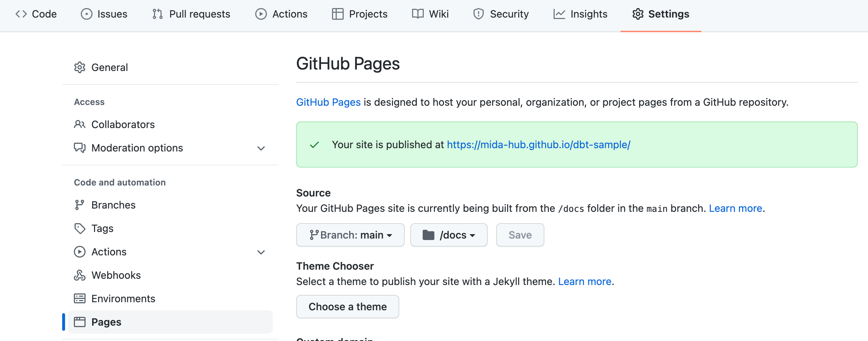
Task: Open the top Actions tab
Action: click(x=281, y=14)
